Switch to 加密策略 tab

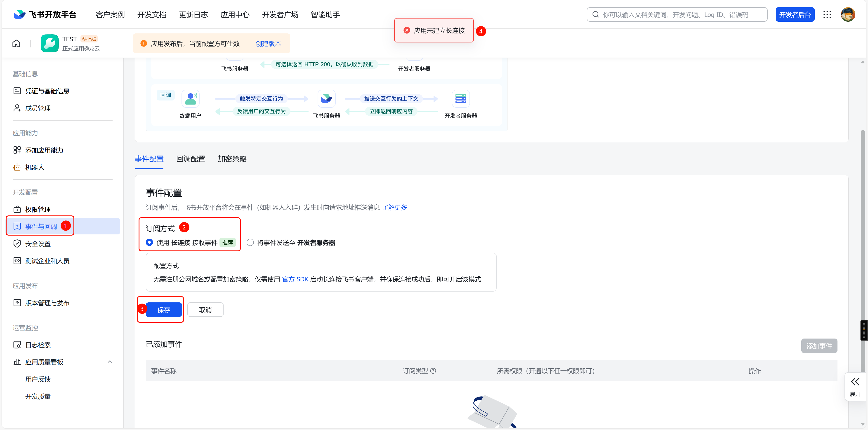click(x=232, y=159)
